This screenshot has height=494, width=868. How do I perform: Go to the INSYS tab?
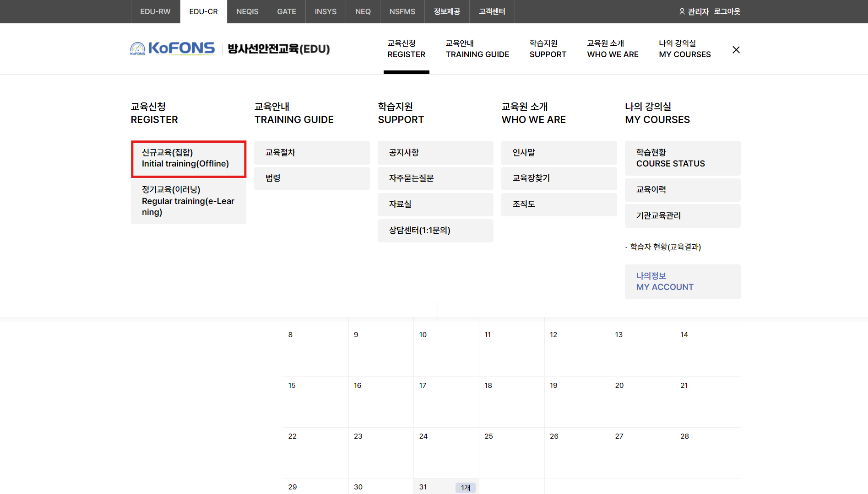click(325, 11)
